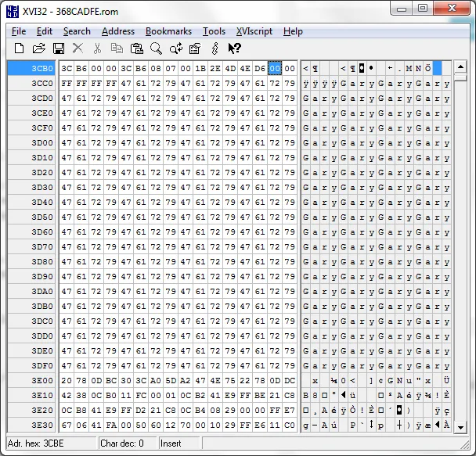476x456 pixels.
Task: Click the Open file folder icon
Action: tap(39, 48)
